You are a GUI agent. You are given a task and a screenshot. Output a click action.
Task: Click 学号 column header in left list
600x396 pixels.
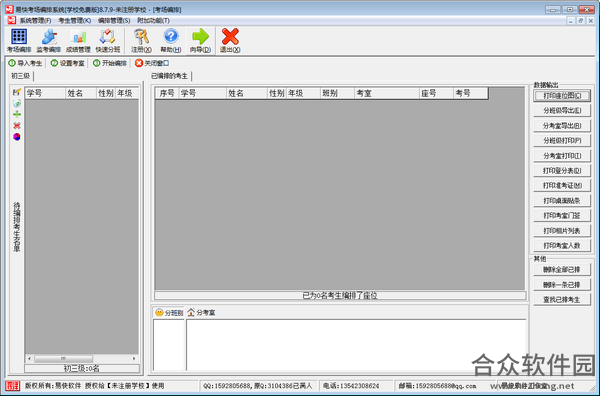pyautogui.click(x=45, y=93)
